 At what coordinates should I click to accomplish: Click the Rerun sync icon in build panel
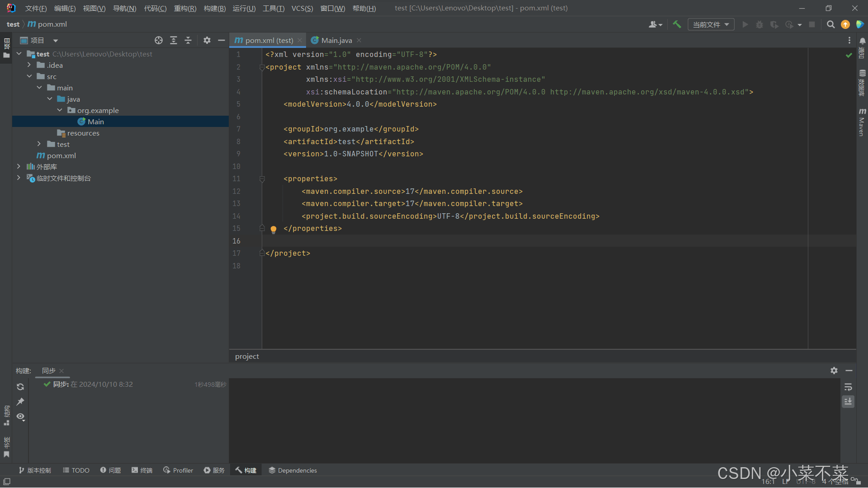pyautogui.click(x=20, y=387)
